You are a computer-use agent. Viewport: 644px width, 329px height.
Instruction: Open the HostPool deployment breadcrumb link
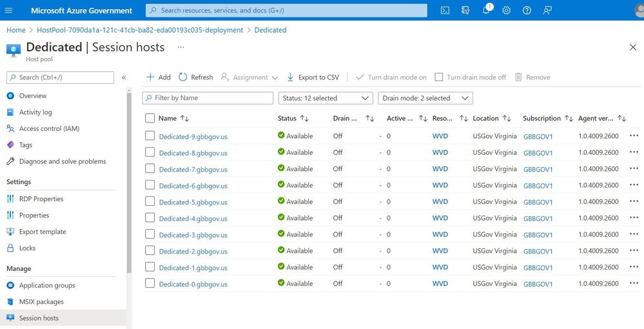coord(140,30)
